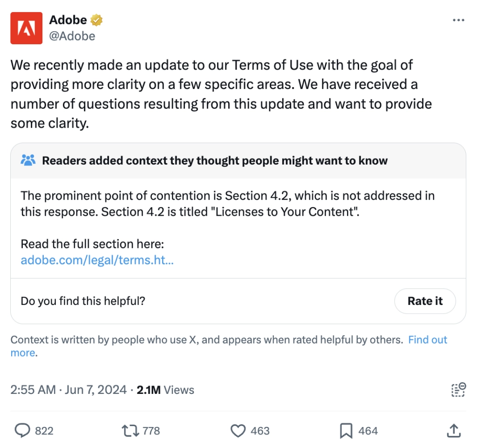Open the adobe.com/legal/terms link
This screenshot has width=477, height=448.
tap(97, 260)
